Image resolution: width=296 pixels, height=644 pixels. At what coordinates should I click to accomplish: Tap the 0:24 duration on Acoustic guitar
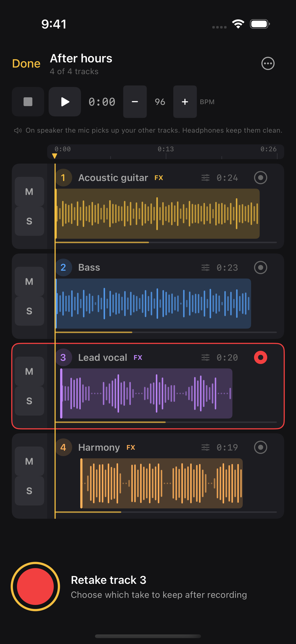coord(227,178)
